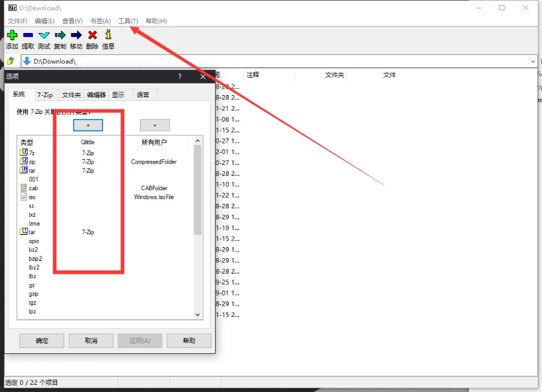Click the 取消 button
The height and width of the screenshot is (392, 542).
pyautogui.click(x=91, y=341)
